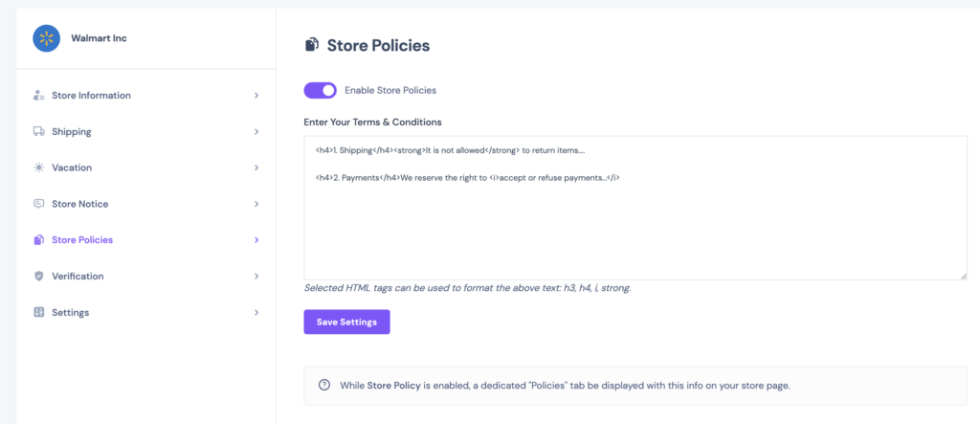The height and width of the screenshot is (424, 980).
Task: Click the Walmart Inc store name
Action: pyautogui.click(x=99, y=38)
